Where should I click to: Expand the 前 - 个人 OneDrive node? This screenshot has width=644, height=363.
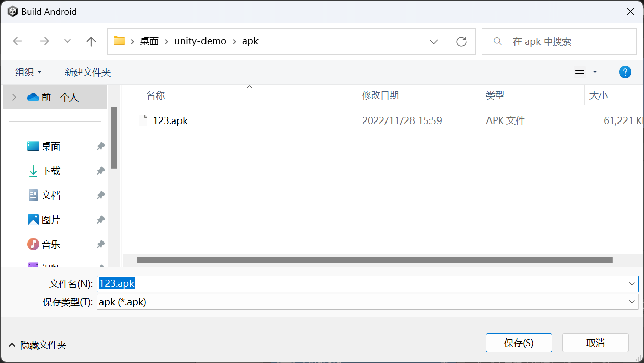tap(14, 97)
